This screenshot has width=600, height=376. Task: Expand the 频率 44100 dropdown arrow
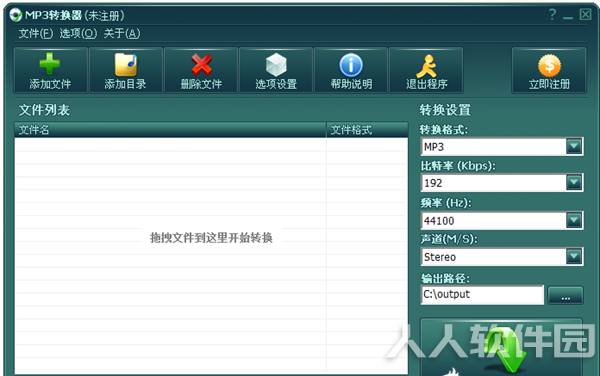(x=574, y=220)
